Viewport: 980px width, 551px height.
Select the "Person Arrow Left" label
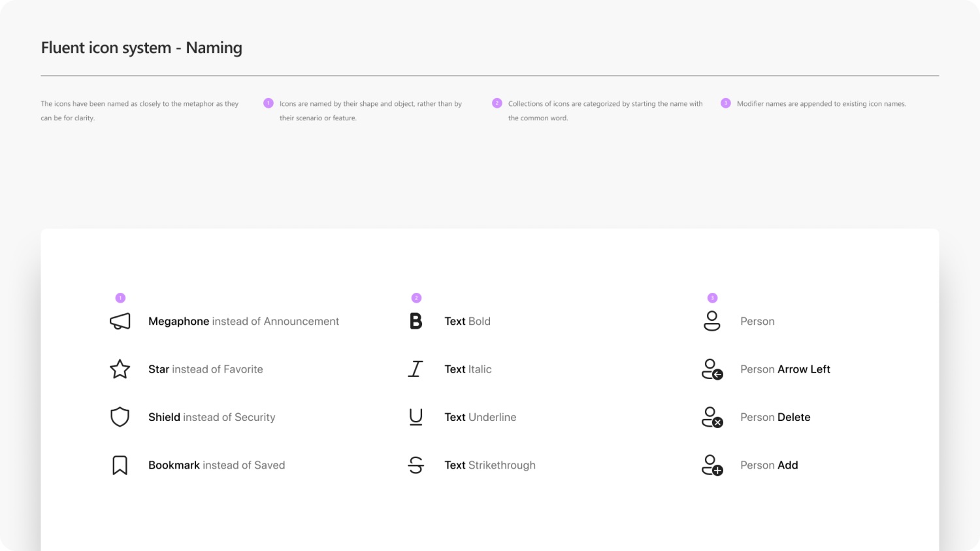pyautogui.click(x=785, y=369)
